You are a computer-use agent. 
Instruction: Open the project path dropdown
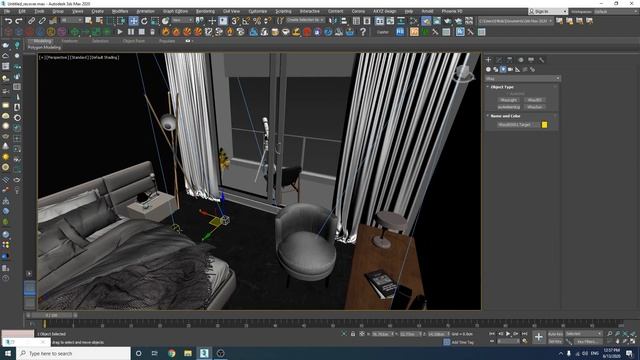pos(516,20)
